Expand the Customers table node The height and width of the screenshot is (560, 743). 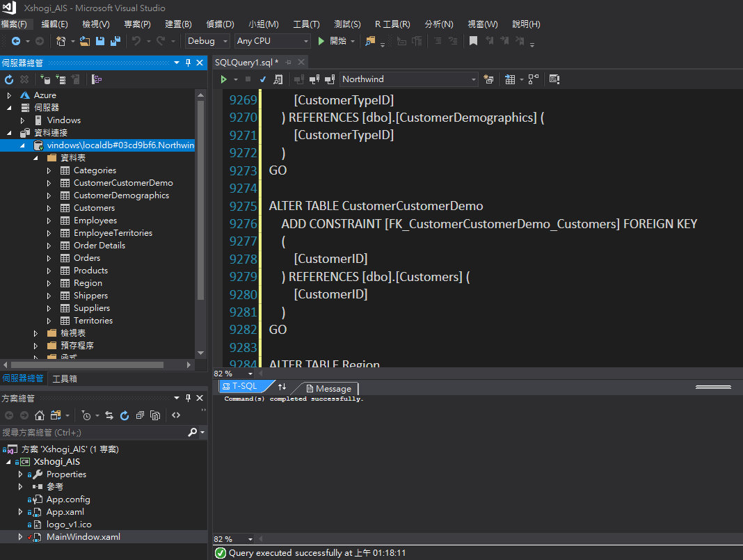click(49, 208)
